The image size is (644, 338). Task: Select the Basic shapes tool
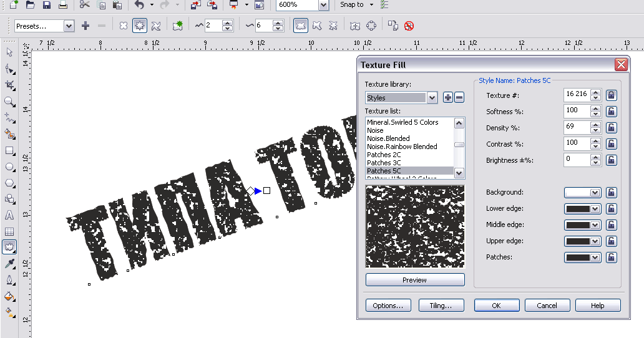click(9, 199)
